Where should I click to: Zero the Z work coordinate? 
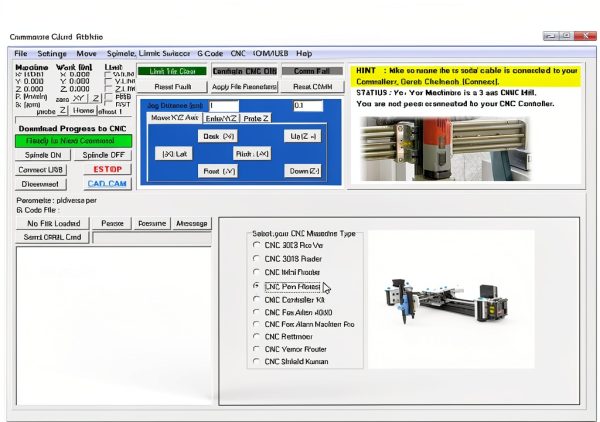[x=96, y=98]
